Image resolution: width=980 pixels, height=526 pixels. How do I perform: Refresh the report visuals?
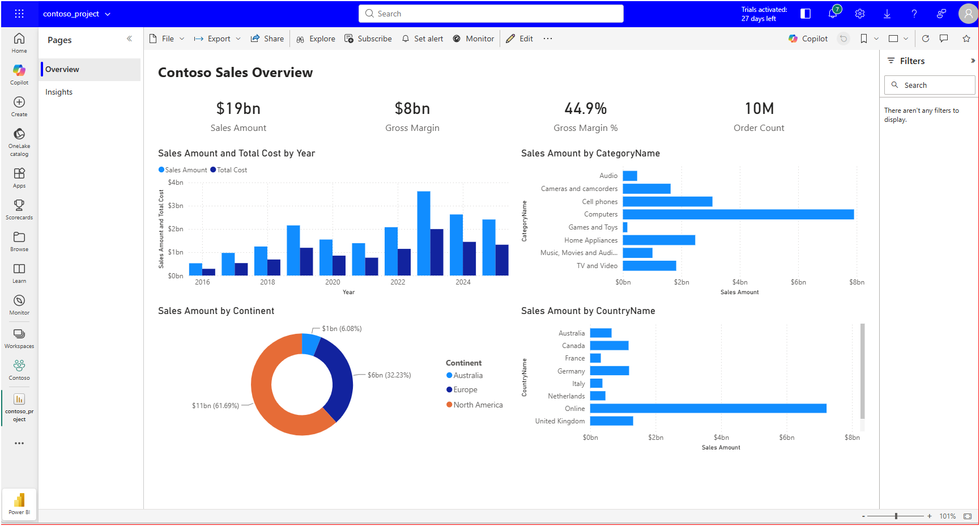pos(926,39)
